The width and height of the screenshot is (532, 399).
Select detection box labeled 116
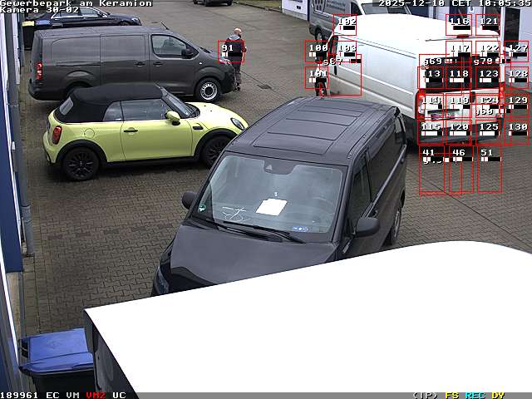(458, 25)
